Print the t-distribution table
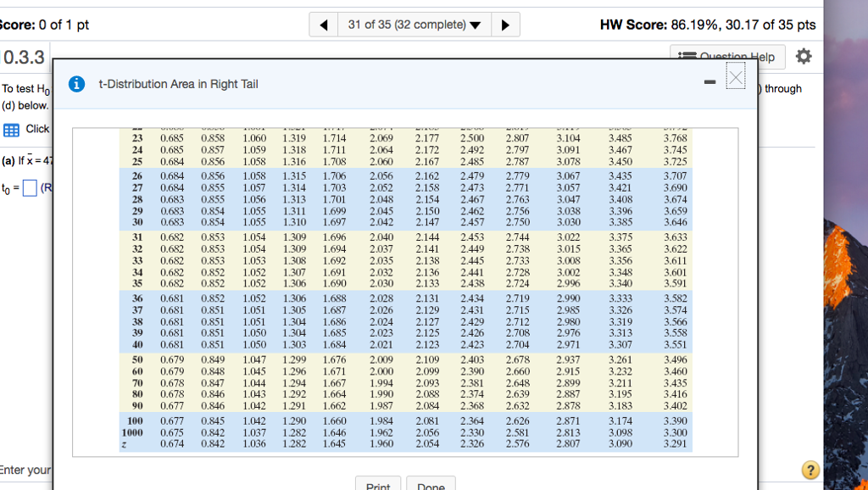The image size is (868, 490). tap(377, 485)
